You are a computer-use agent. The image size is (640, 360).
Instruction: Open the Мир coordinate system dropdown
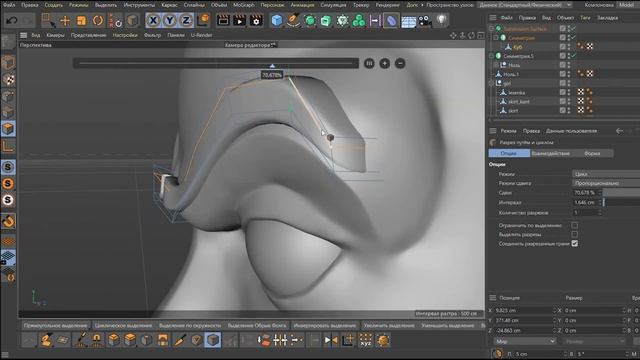click(524, 341)
